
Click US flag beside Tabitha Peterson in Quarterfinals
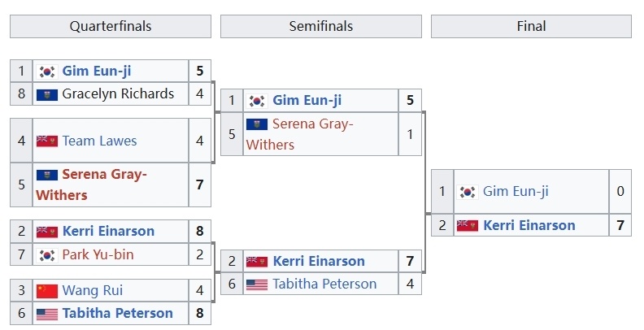click(47, 314)
